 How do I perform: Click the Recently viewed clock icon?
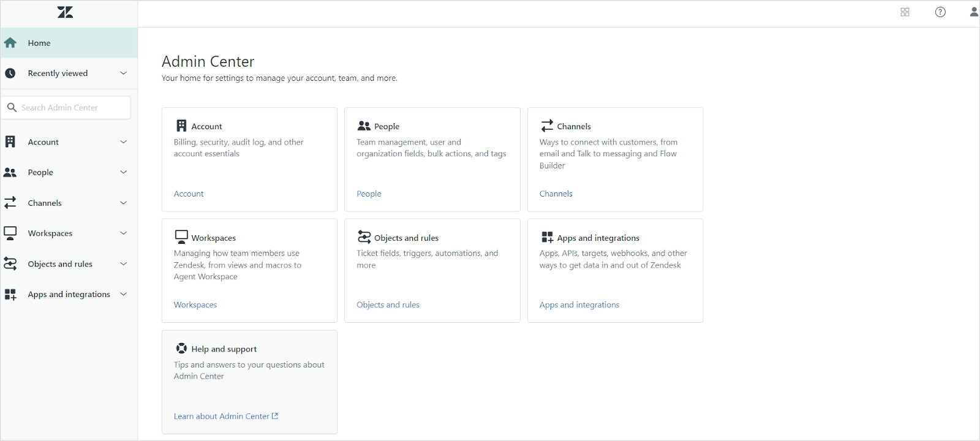[10, 73]
